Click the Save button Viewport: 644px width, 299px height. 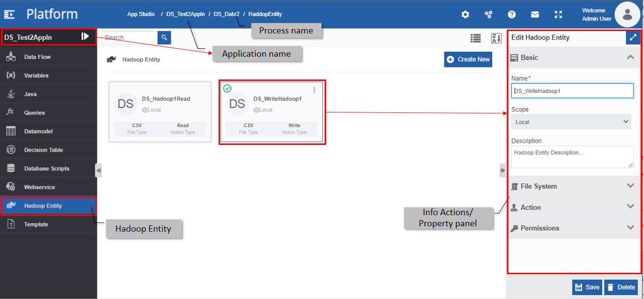tap(587, 287)
